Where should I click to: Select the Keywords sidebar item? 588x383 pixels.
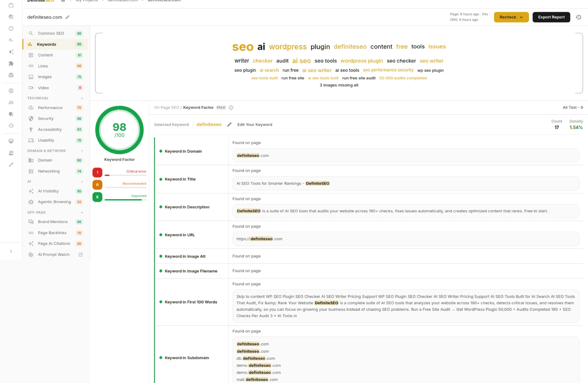point(55,44)
